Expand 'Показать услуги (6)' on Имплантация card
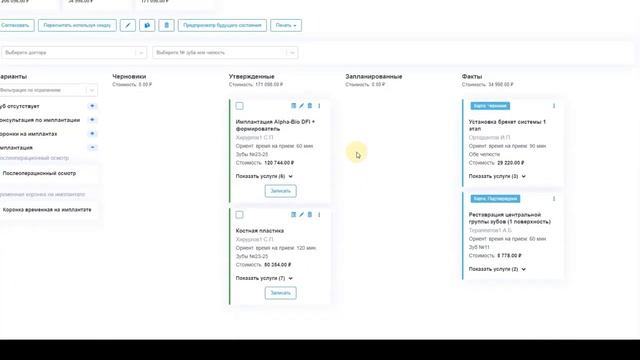The width and height of the screenshot is (640, 360). click(264, 176)
